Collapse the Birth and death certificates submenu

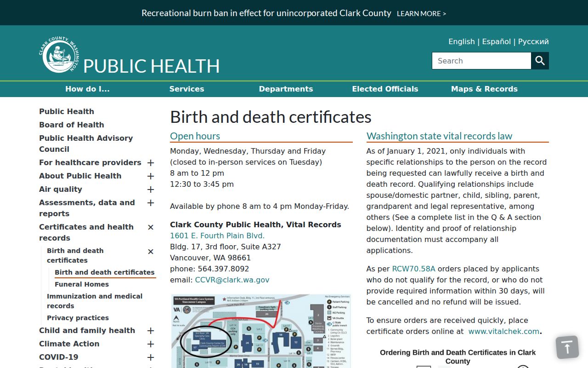tap(150, 252)
